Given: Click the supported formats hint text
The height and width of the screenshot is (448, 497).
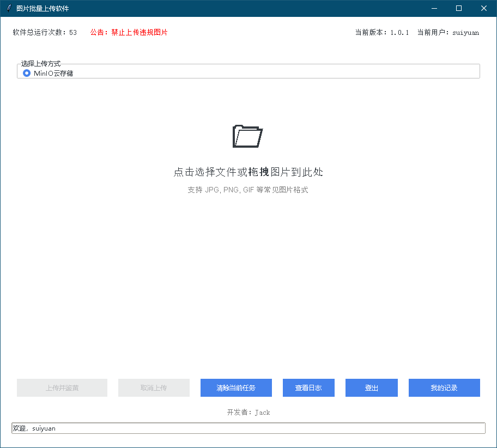Looking at the screenshot, I should [248, 190].
